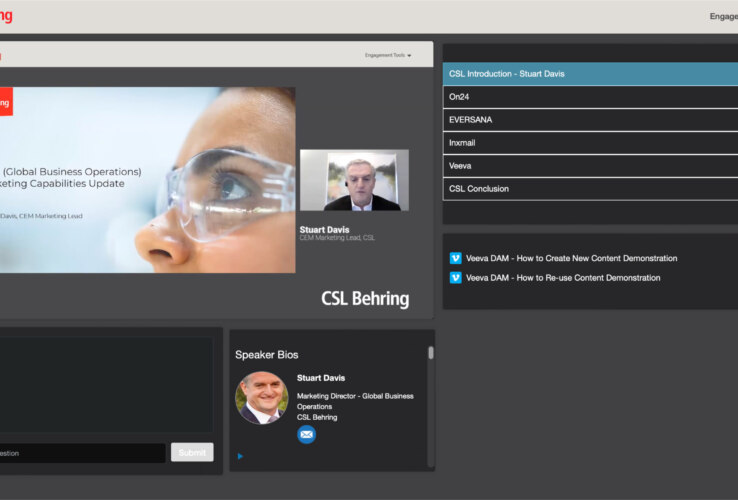Open Vimeo icon for Re-use Content demo
738x500 pixels.
[x=456, y=278]
